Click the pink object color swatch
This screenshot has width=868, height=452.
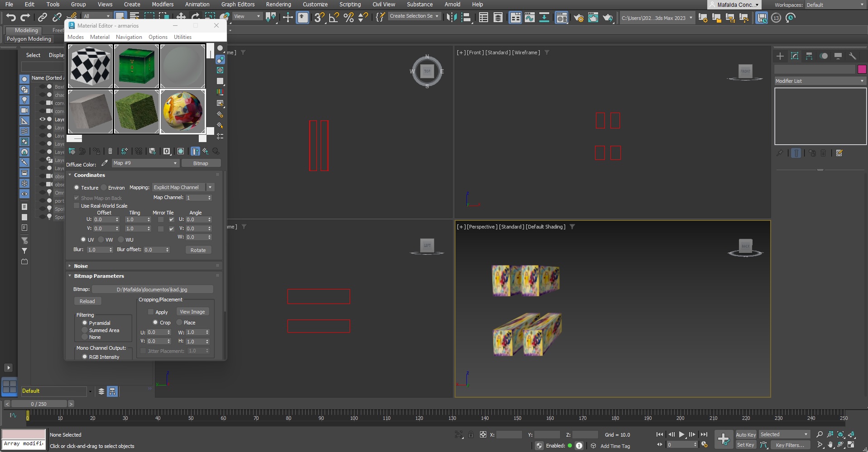click(862, 69)
